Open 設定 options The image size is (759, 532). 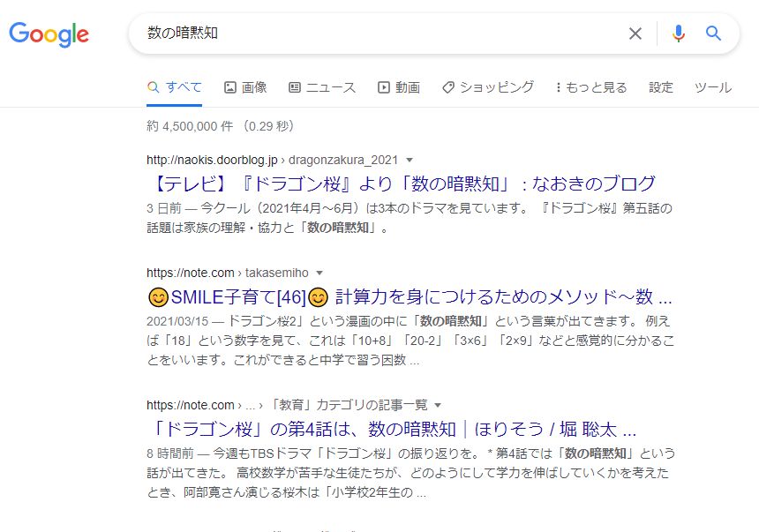click(x=661, y=87)
